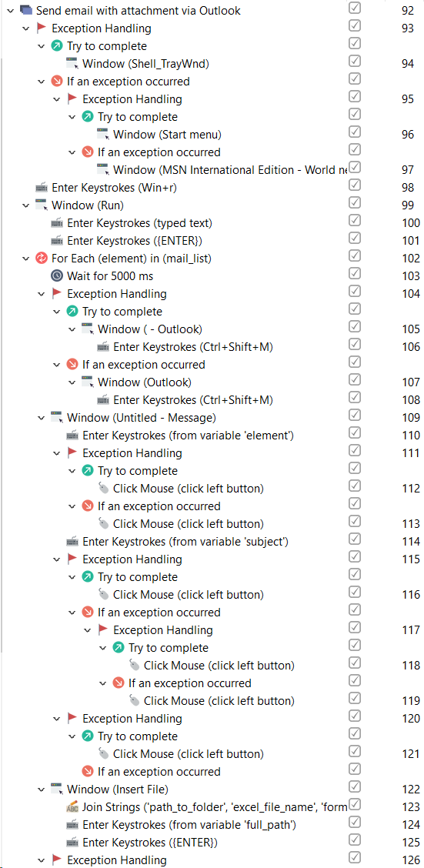Toggle the checkbox on the Wait for 5000 ms row

tap(355, 273)
